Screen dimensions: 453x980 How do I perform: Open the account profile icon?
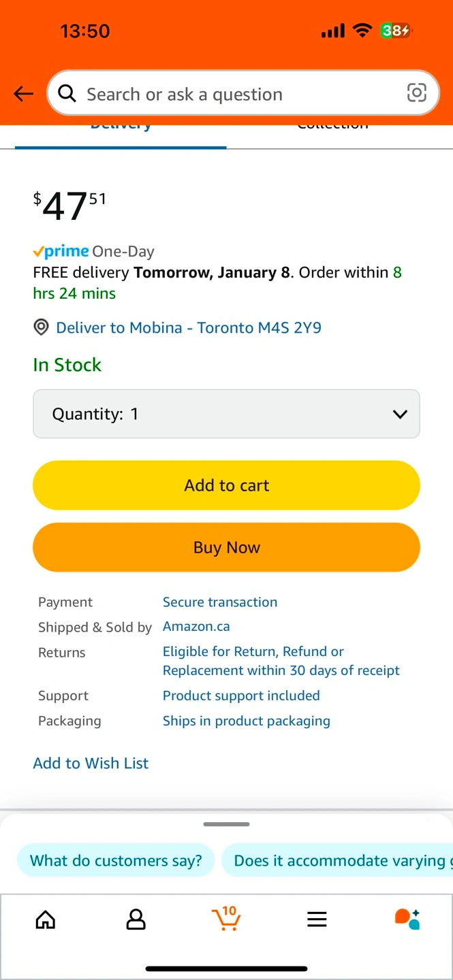[136, 920]
